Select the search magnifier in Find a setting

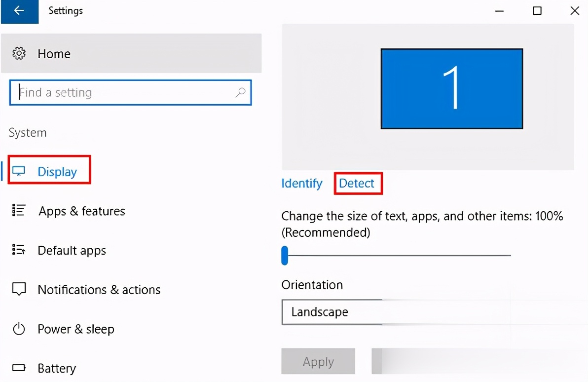[x=240, y=92]
